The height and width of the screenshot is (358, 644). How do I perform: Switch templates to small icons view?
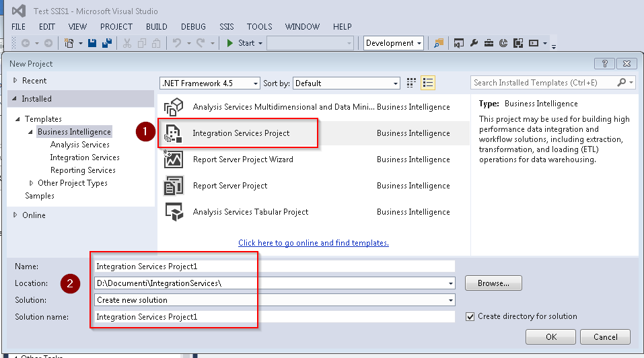pyautogui.click(x=411, y=83)
